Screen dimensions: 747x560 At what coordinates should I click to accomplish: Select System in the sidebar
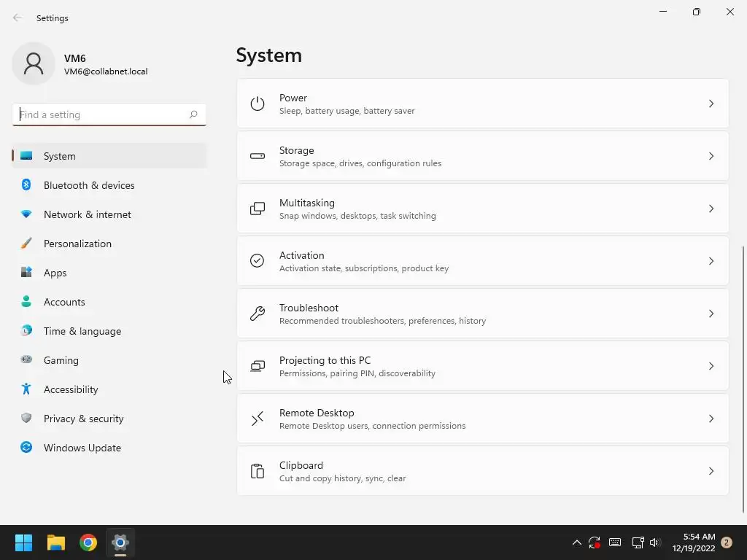pyautogui.click(x=109, y=156)
